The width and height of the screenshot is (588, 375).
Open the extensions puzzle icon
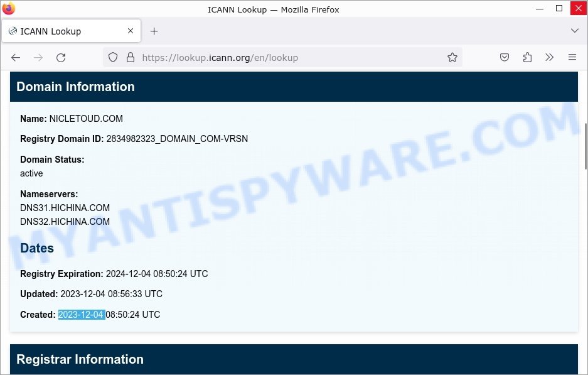pos(527,57)
